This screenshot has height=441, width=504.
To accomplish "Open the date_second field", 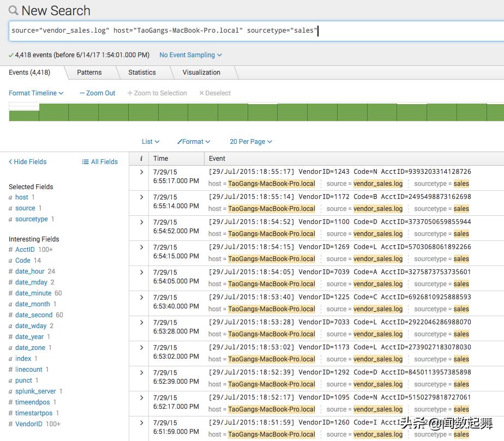I will pos(34,315).
